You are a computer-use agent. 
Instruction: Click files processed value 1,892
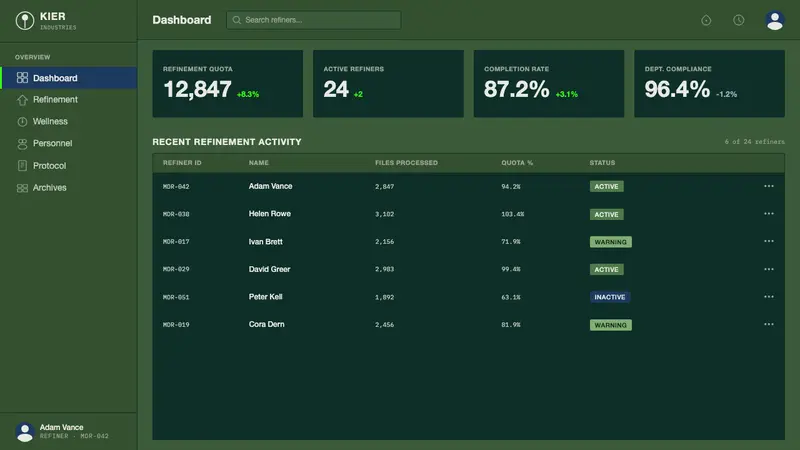pos(385,297)
